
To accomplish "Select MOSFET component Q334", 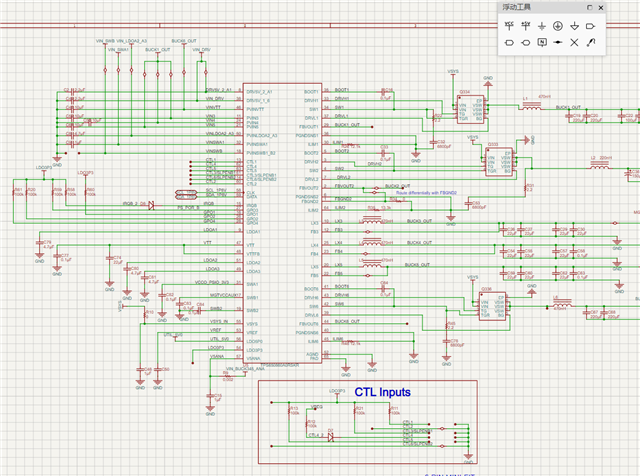I will pyautogui.click(x=470, y=109).
